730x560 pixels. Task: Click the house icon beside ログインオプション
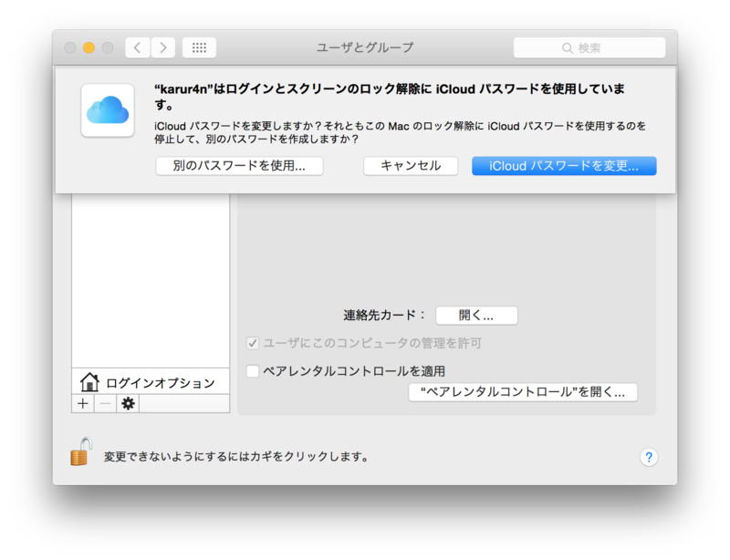tap(89, 382)
